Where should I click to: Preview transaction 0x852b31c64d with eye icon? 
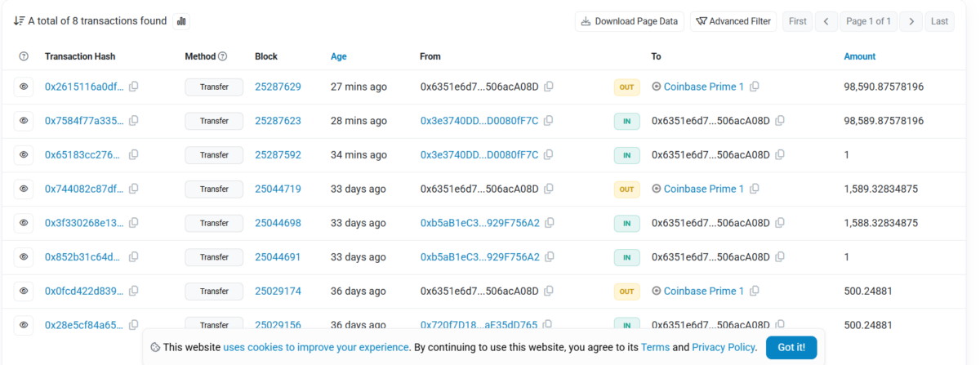pos(24,257)
